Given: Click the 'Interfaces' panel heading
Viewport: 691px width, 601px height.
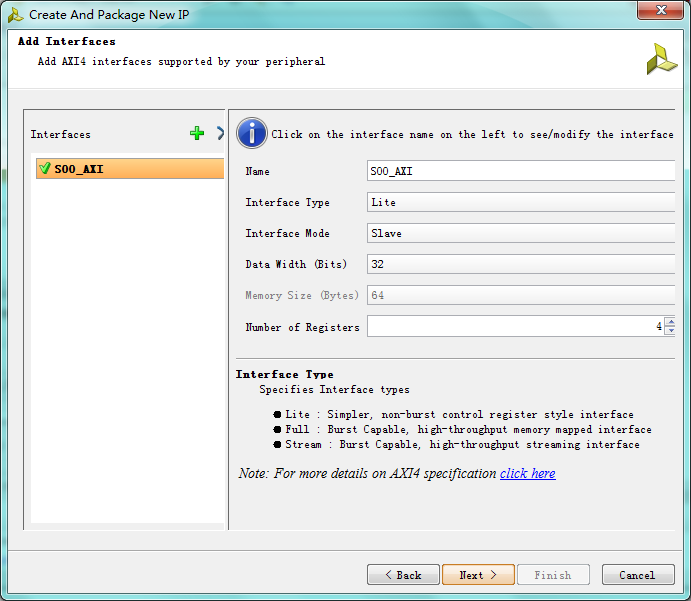Looking at the screenshot, I should coord(61,134).
